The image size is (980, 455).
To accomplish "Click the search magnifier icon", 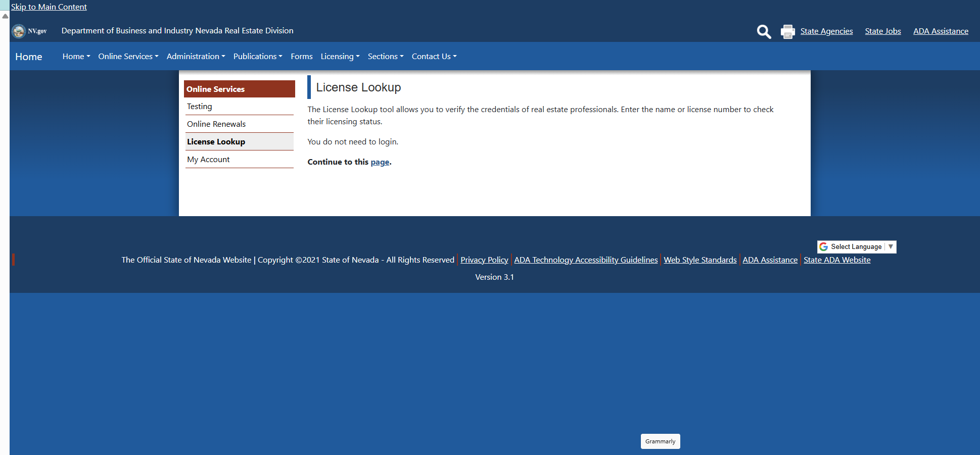I will pos(764,32).
